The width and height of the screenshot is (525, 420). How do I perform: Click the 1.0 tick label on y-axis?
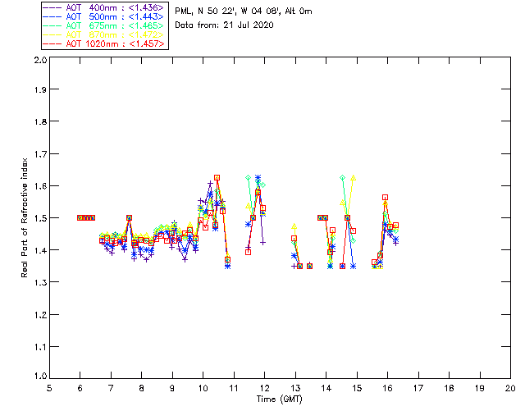[x=39, y=377]
